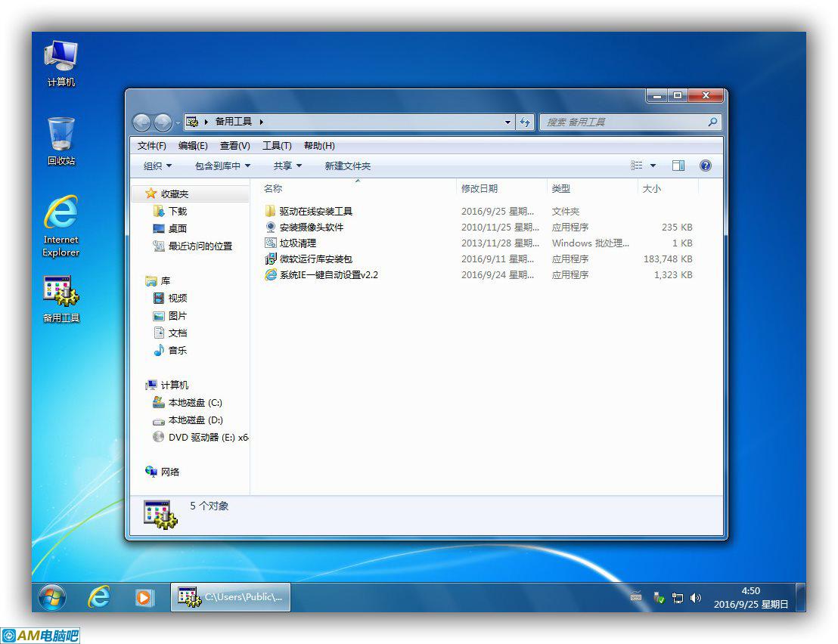Image resolution: width=838 pixels, height=644 pixels.
Task: Select the 备用工具 desktop icon
Action: point(61,299)
